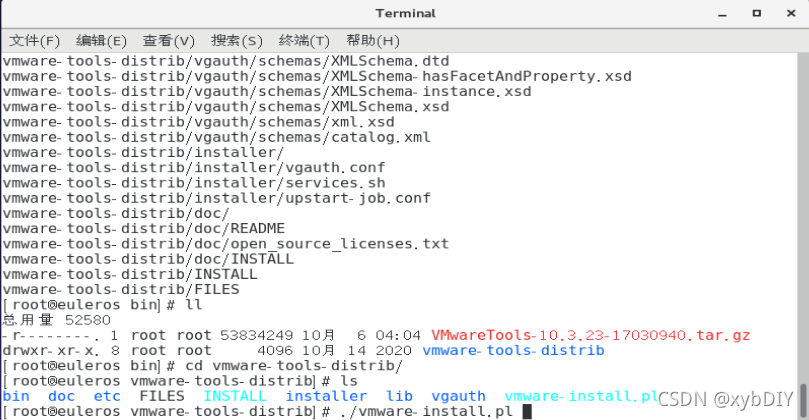Click the bin directory in ls output
Viewport: 809px width, 420px height.
16,396
